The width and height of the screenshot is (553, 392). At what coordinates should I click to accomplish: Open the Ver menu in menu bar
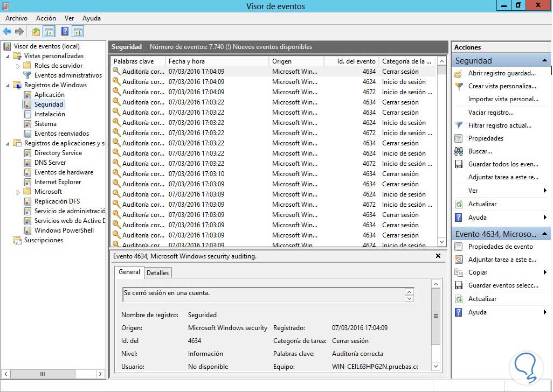click(69, 18)
